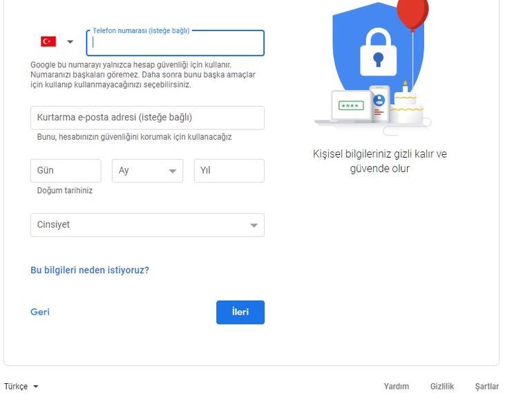Click the Gün birth day field
The image size is (532, 415).
tap(66, 171)
